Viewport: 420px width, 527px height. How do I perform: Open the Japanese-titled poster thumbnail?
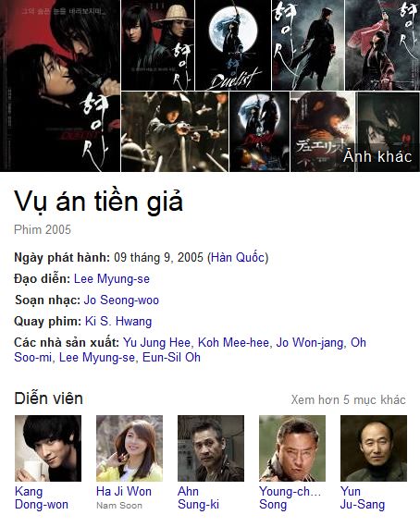[323, 131]
